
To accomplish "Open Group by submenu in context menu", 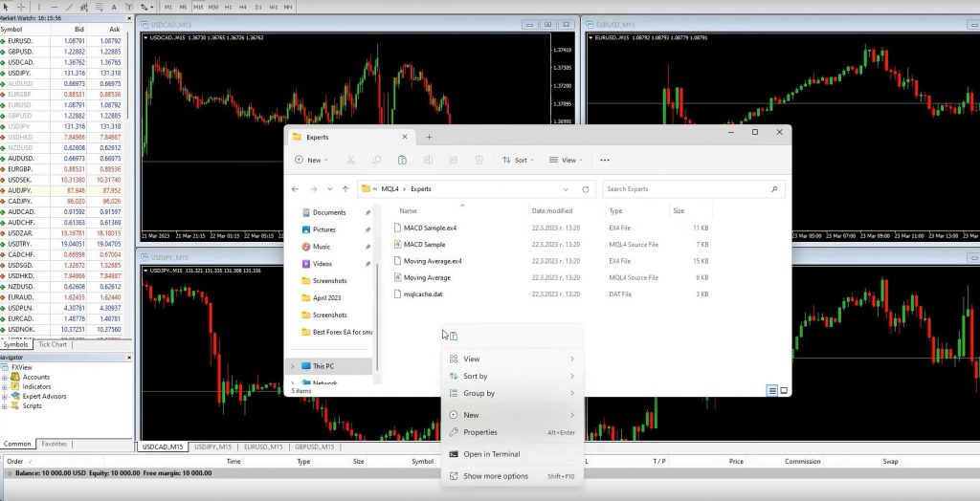I will [x=513, y=393].
